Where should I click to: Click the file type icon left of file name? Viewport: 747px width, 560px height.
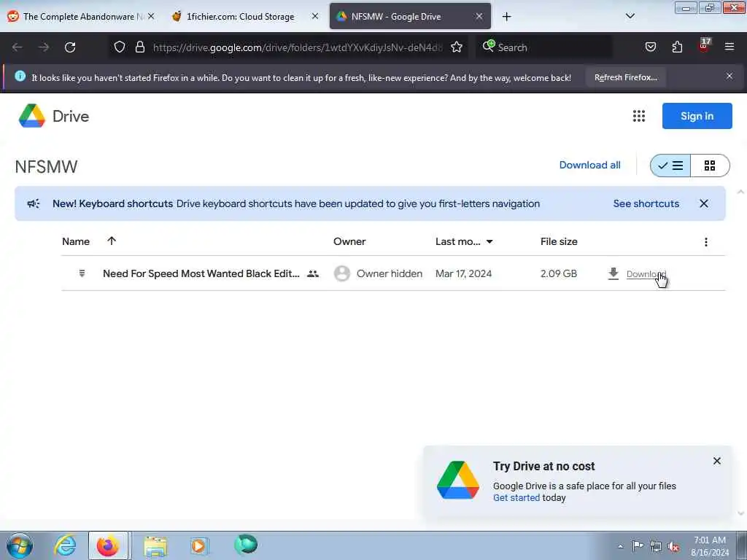(x=82, y=273)
